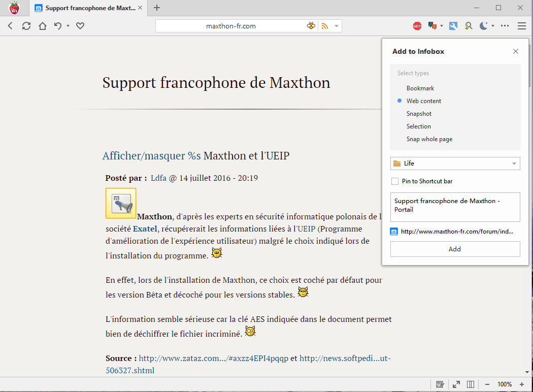Click the split screen icon
Image resolution: width=533 pixels, height=392 pixels.
pyautogui.click(x=471, y=384)
